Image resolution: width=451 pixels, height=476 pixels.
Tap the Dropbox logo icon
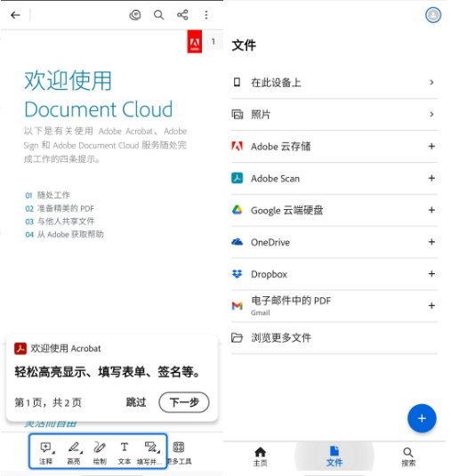[x=237, y=274]
